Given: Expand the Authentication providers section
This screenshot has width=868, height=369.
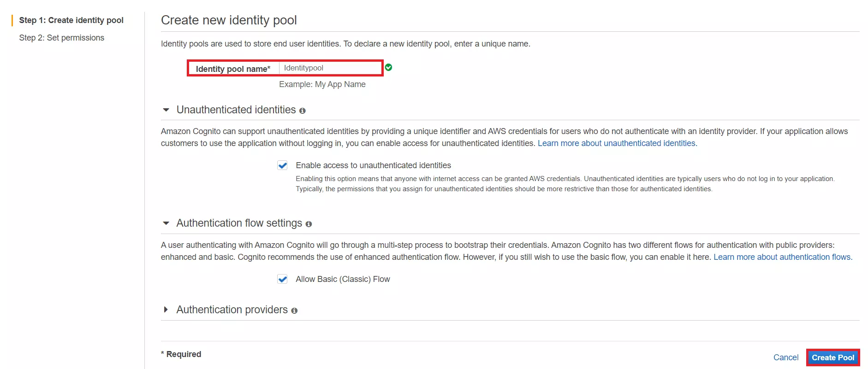Looking at the screenshot, I should click(x=166, y=310).
